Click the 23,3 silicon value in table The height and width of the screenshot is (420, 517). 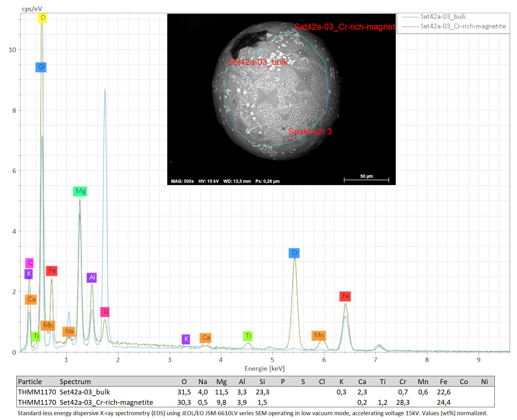262,392
